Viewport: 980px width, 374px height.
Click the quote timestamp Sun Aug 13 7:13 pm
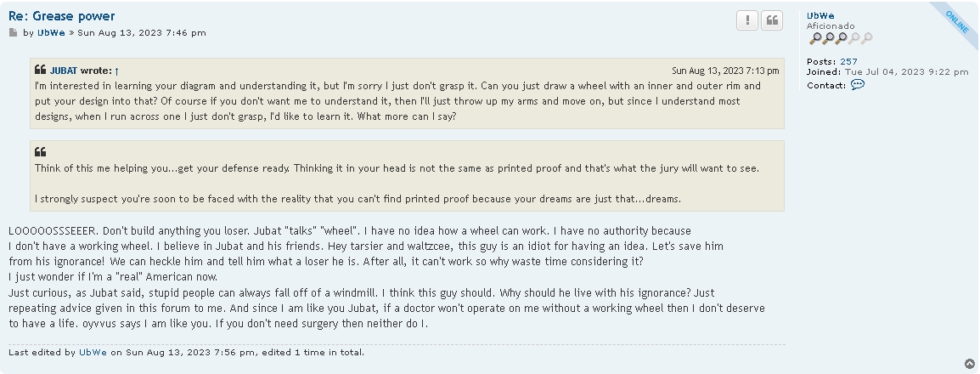tap(725, 71)
